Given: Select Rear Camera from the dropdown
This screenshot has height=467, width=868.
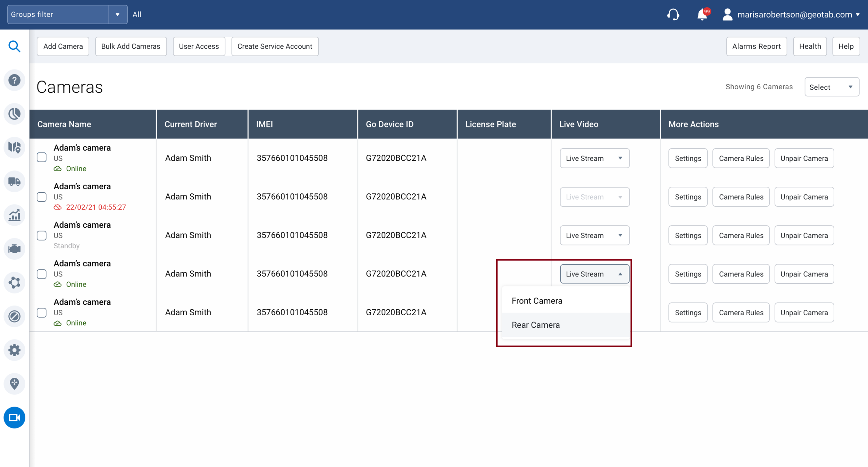Looking at the screenshot, I should click(566, 325).
